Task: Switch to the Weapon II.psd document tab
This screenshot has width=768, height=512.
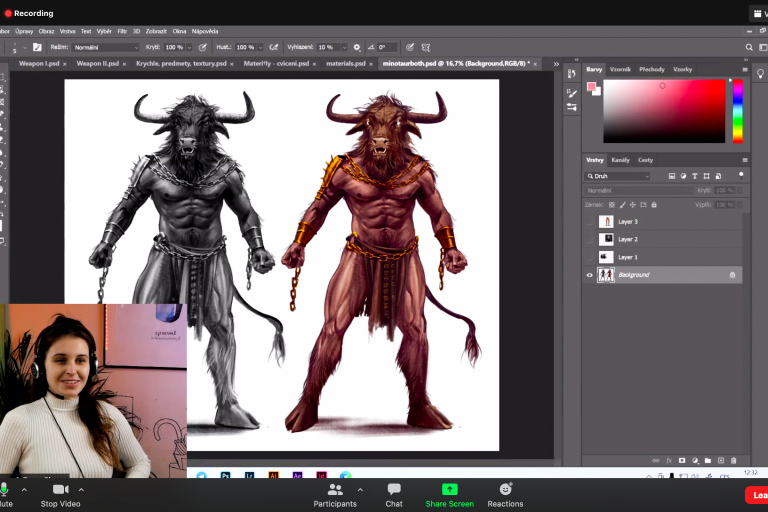Action: click(98, 63)
